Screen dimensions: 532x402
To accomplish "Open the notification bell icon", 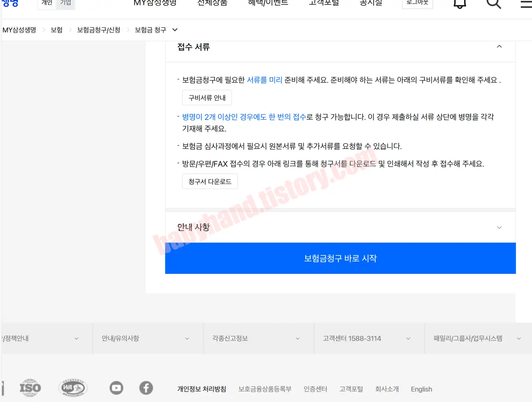I will point(460,4).
